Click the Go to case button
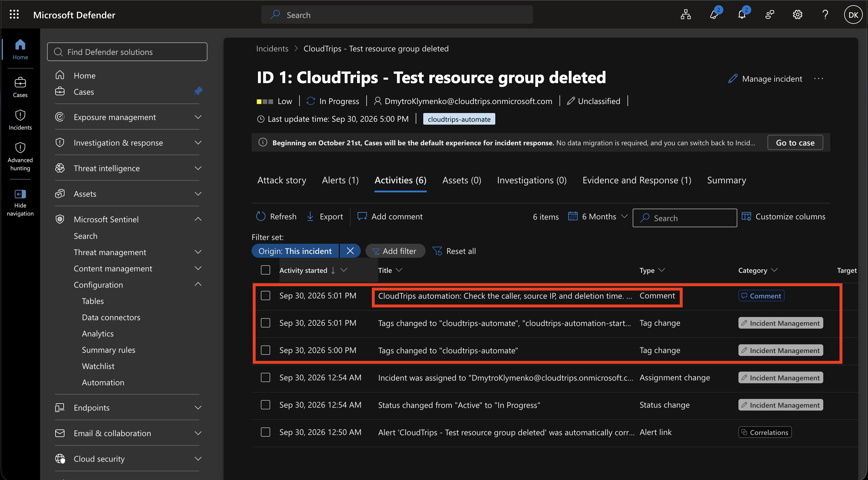 (x=795, y=142)
